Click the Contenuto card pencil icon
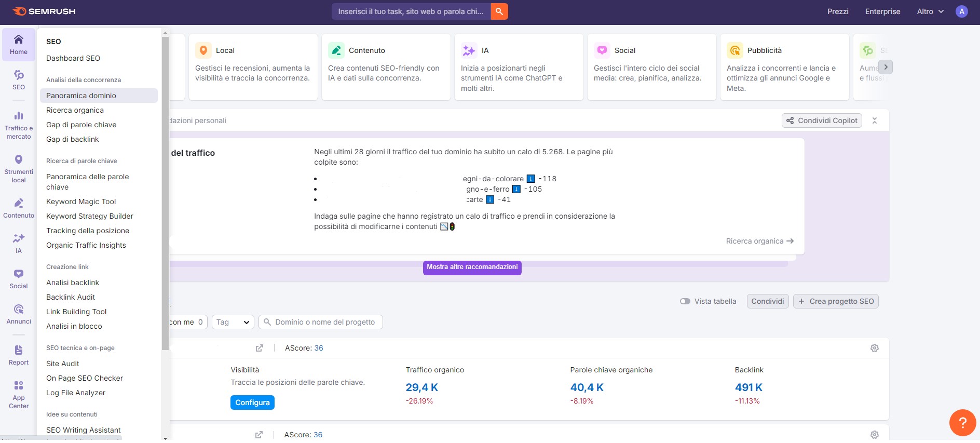The width and height of the screenshot is (980, 443). click(x=336, y=50)
